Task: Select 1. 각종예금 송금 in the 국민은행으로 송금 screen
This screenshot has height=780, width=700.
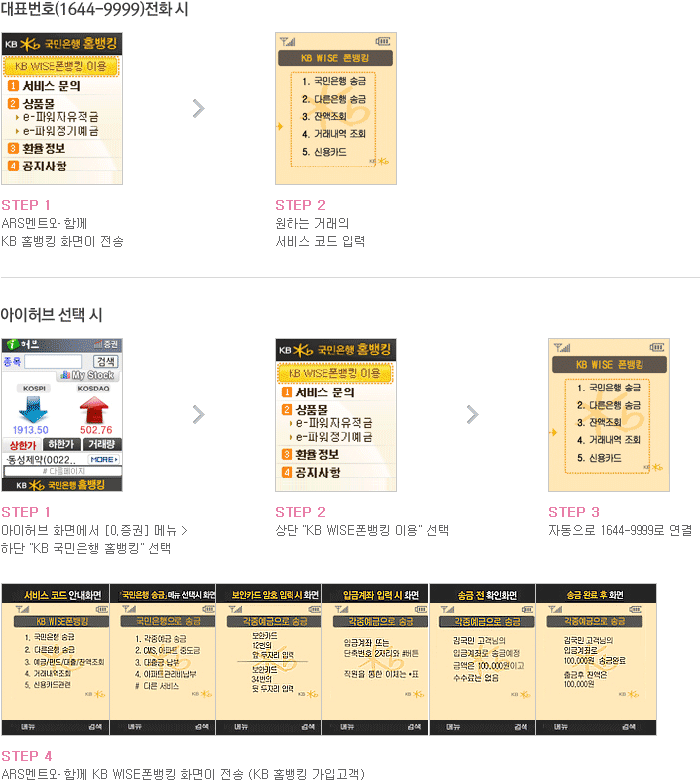Action: [x=161, y=638]
